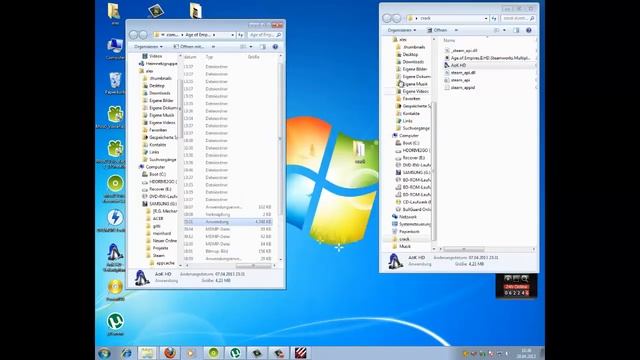Select Systemsteuerung in the crack window's tree
Screen dimensions: 640x360
pyautogui.click(x=414, y=224)
